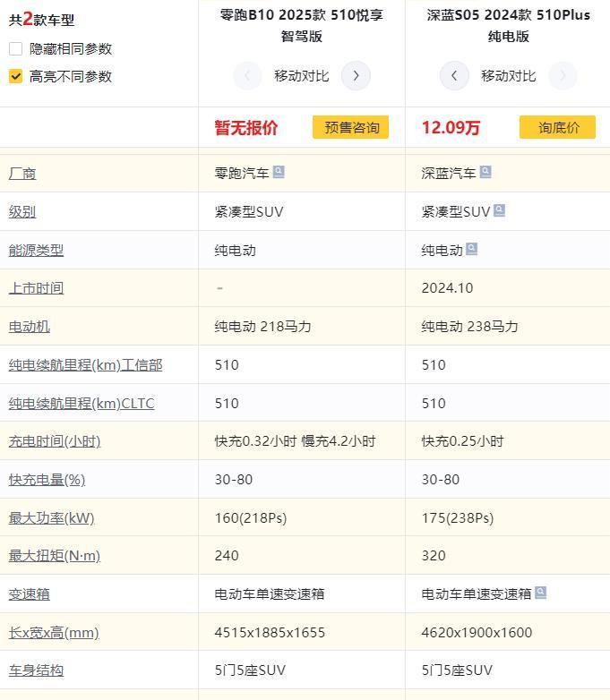Open the 电动机 parameter link
The height and width of the screenshot is (700, 610).
pos(29,327)
